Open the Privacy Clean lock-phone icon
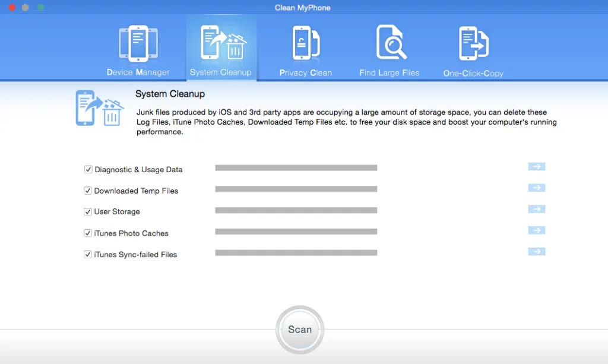The width and height of the screenshot is (608, 364). tap(306, 43)
